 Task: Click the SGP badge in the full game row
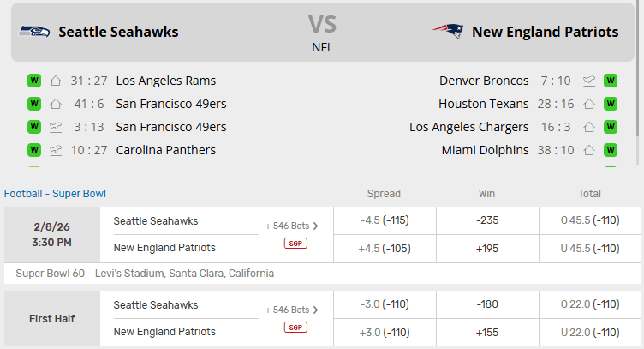(295, 244)
